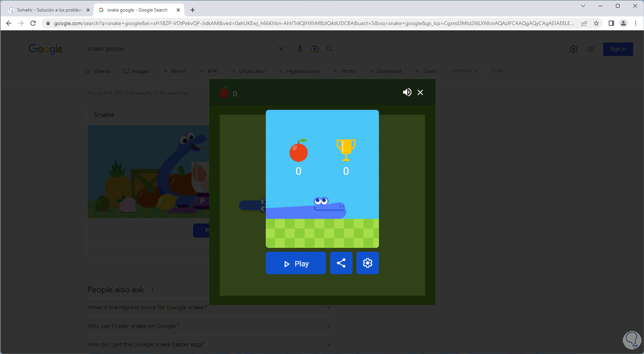The width and height of the screenshot is (644, 354).
Task: Start a voice search with microphone
Action: (300, 49)
